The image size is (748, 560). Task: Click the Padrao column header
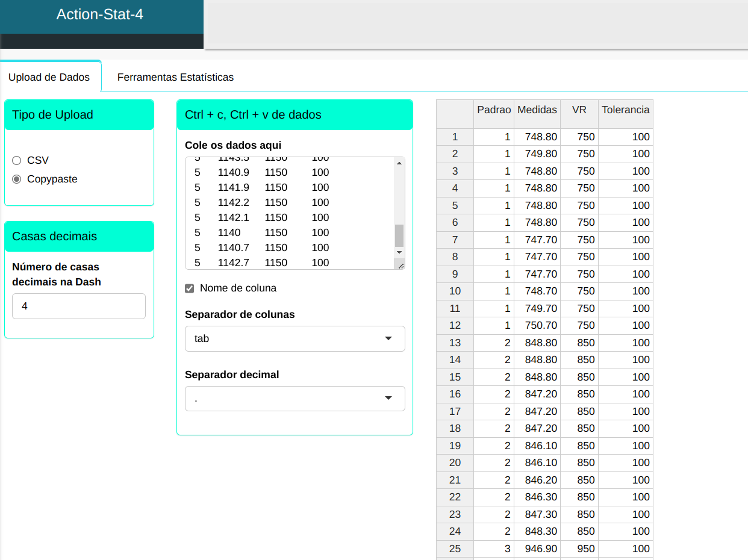pos(494,110)
